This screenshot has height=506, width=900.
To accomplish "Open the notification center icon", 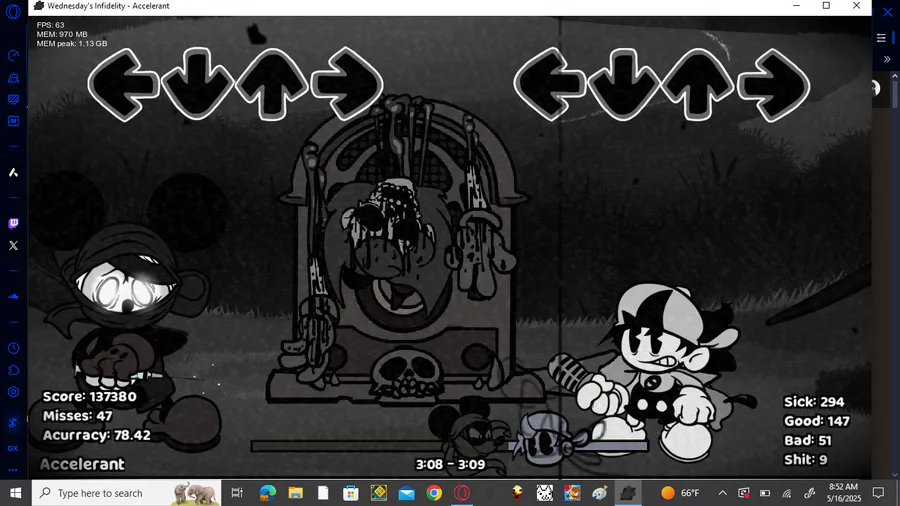I will [x=878, y=493].
